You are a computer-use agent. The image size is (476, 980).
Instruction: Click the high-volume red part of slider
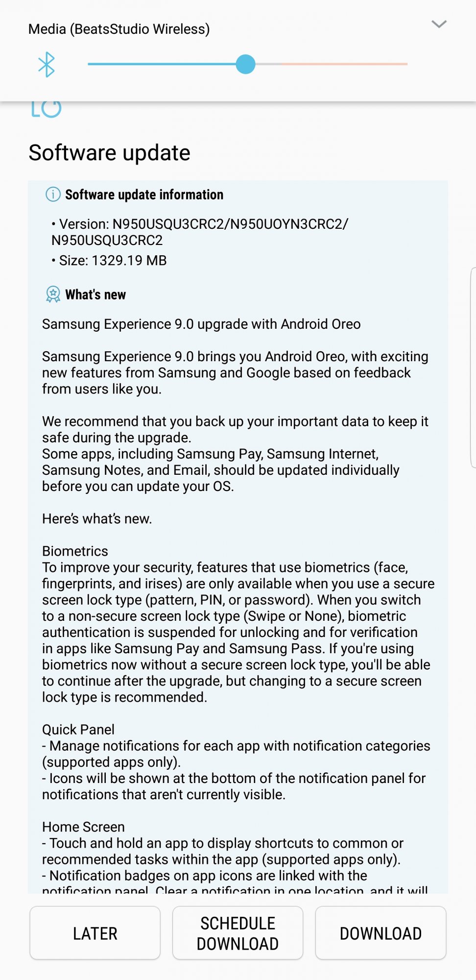pos(344,64)
